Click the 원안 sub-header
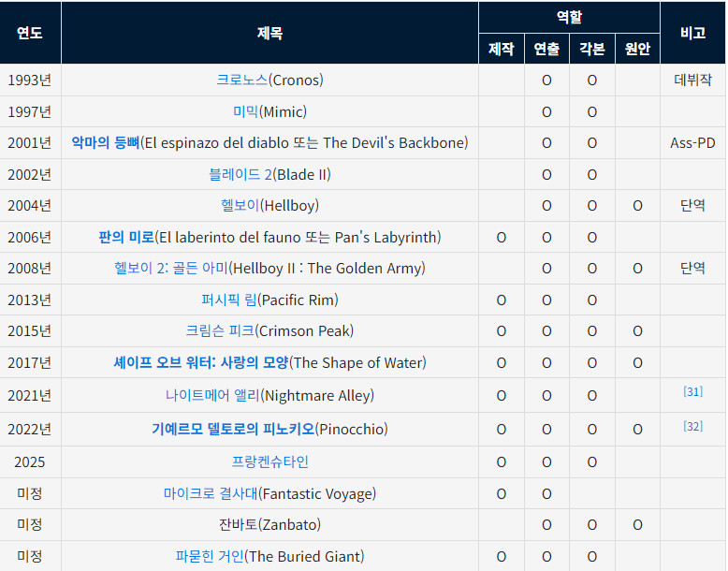Image resolution: width=728 pixels, height=571 pixels. [x=637, y=49]
